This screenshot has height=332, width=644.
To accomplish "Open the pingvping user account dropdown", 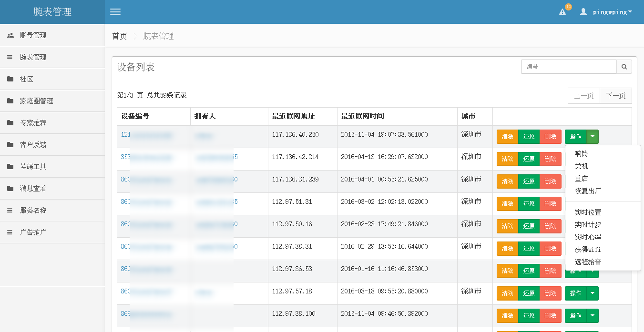I will coord(606,12).
